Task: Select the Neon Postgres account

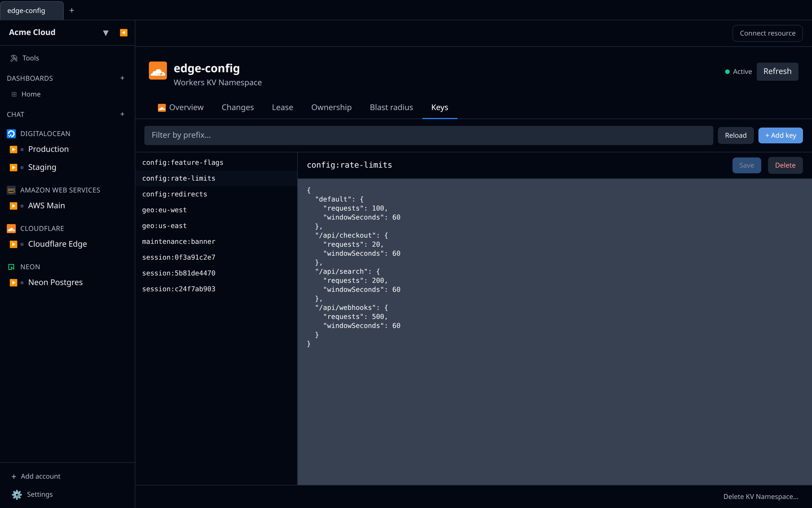Action: tap(55, 283)
